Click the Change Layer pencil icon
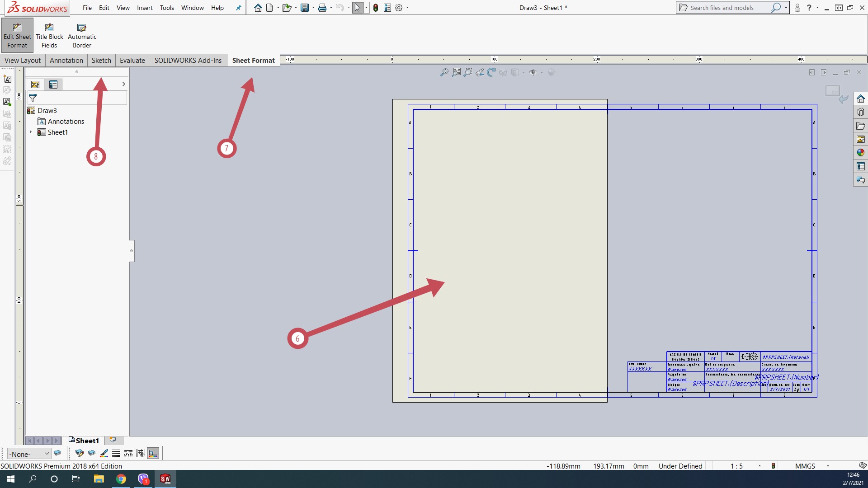The image size is (868, 488). (80, 453)
